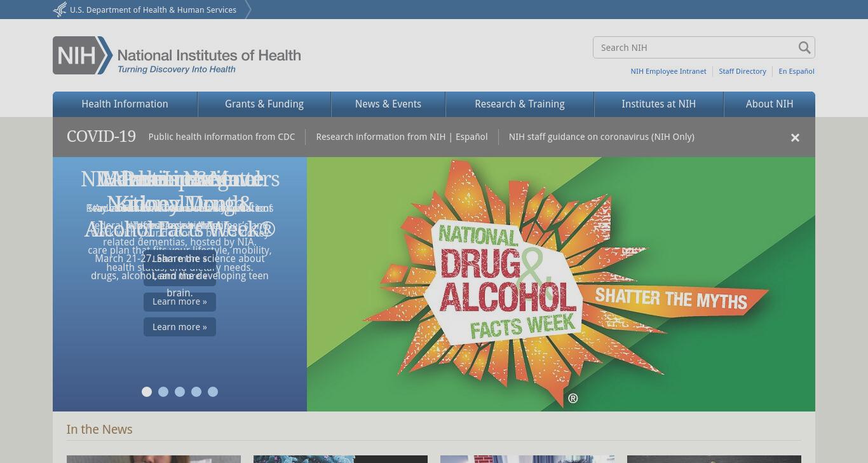868x463 pixels.
Task: Open the Research & Training menu
Action: (x=520, y=104)
